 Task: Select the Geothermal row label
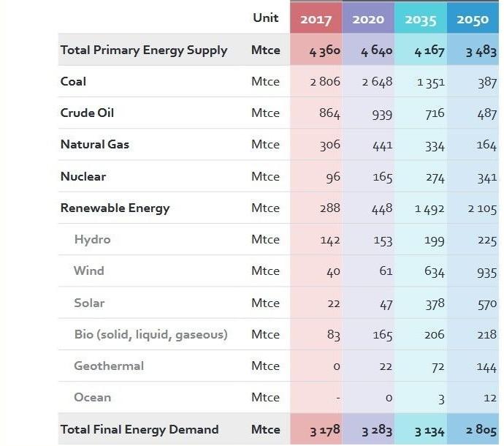tap(109, 366)
